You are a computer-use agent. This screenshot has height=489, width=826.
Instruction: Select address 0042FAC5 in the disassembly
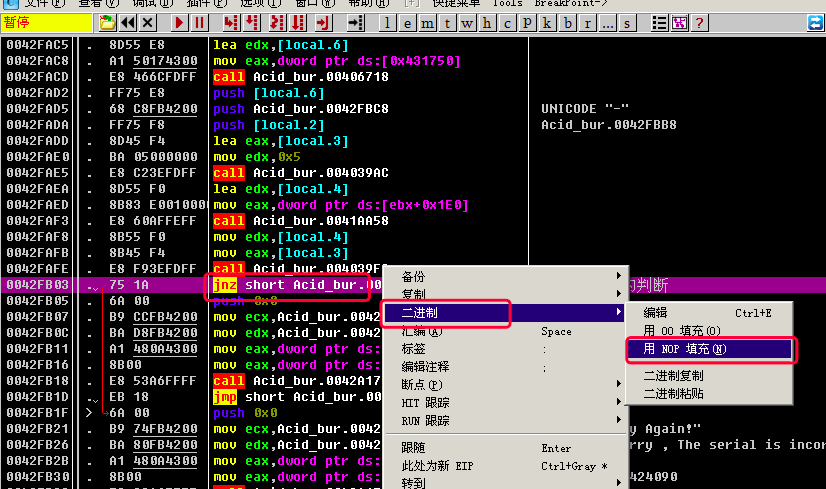[x=37, y=45]
